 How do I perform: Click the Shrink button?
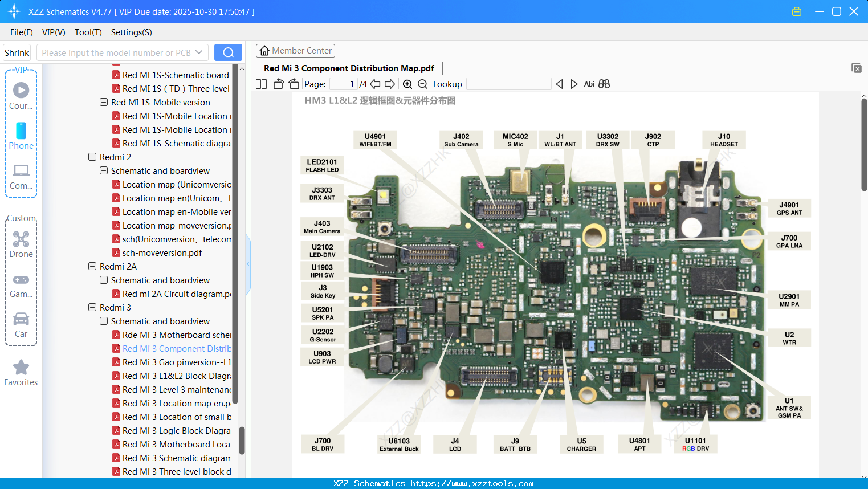point(17,52)
